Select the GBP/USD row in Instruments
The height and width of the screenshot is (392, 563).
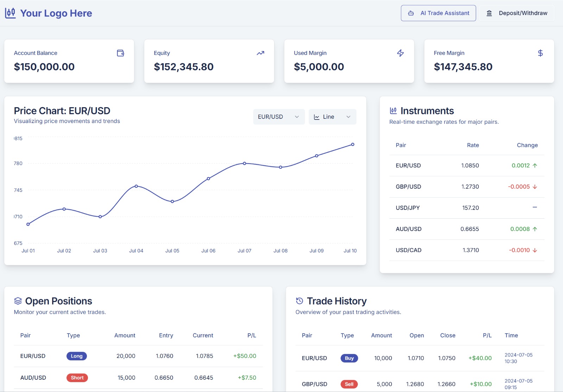[467, 187]
